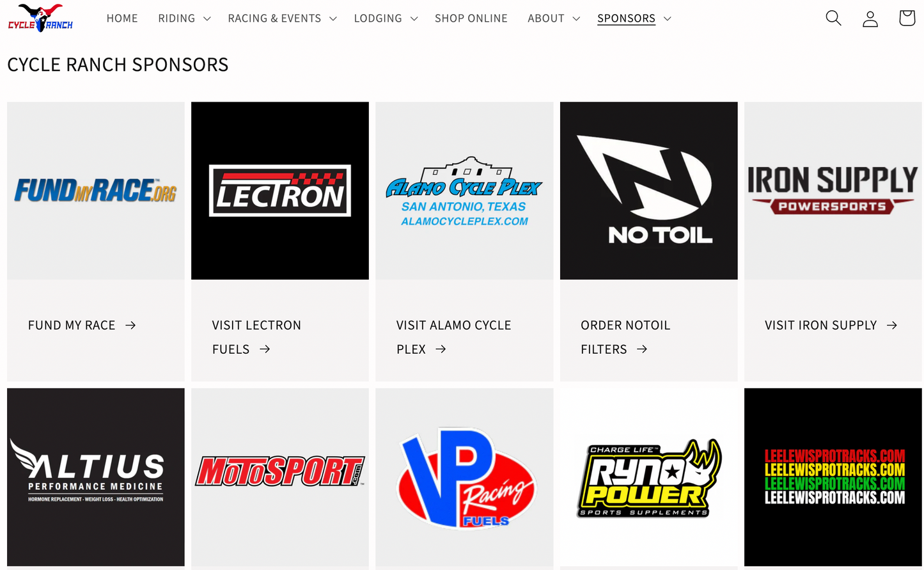The height and width of the screenshot is (570, 924).
Task: Open the shopping cart icon
Action: click(907, 18)
